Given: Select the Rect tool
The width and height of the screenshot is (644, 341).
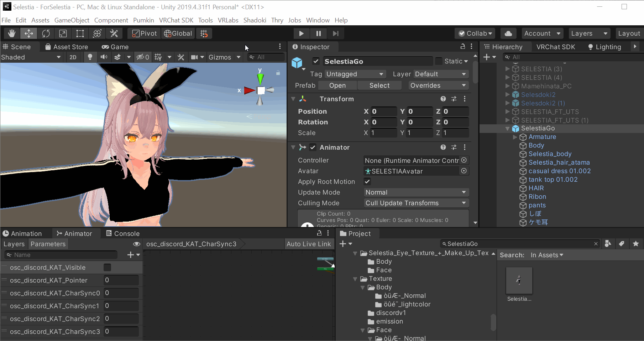Looking at the screenshot, I should [x=80, y=33].
